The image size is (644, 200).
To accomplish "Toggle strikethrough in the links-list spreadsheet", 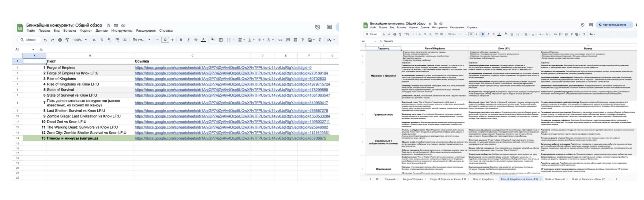I will pyautogui.click(x=195, y=40).
